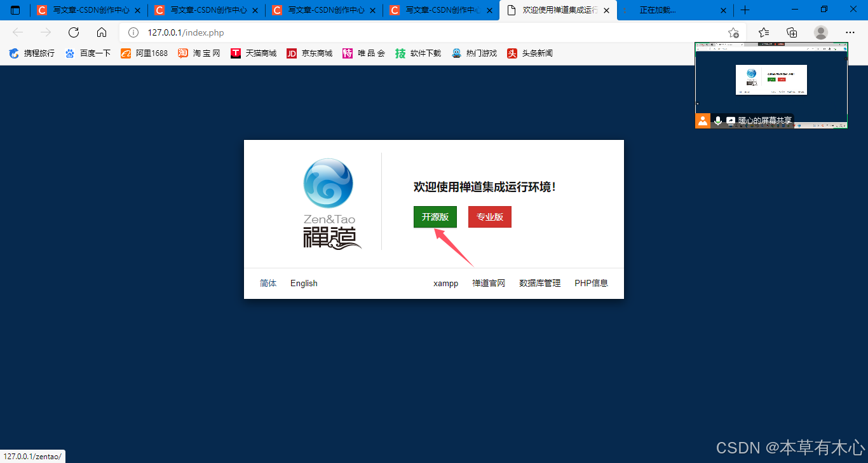Add this page to favorites star-plus icon
868x463 pixels.
click(733, 32)
